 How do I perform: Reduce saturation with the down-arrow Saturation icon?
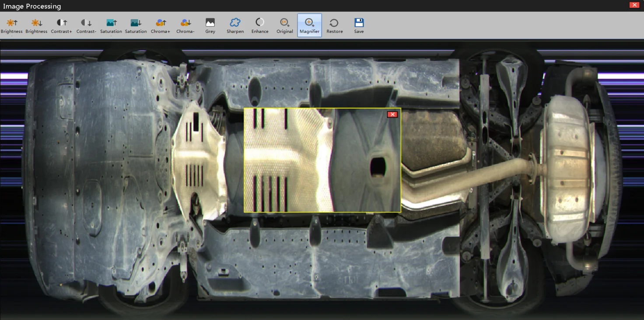[x=136, y=25]
